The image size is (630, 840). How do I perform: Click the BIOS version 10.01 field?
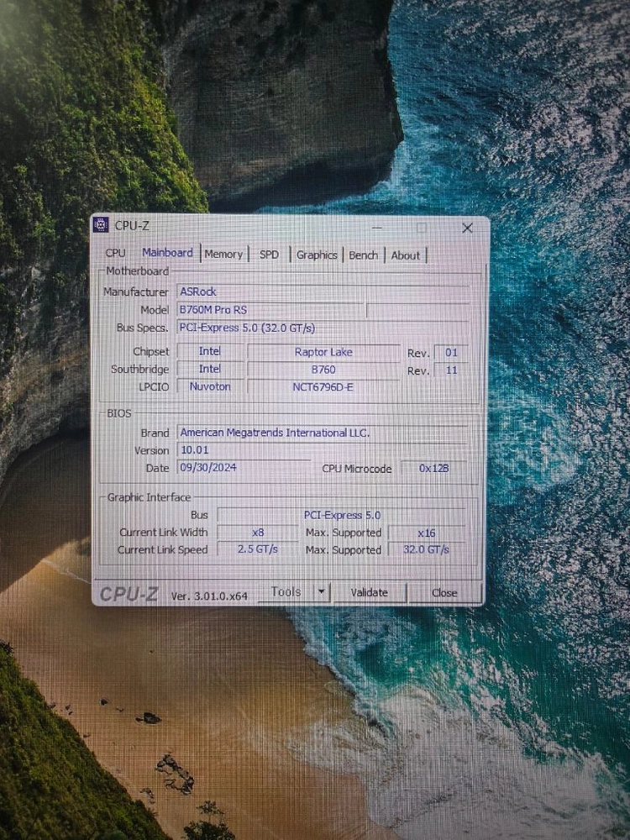(323, 450)
